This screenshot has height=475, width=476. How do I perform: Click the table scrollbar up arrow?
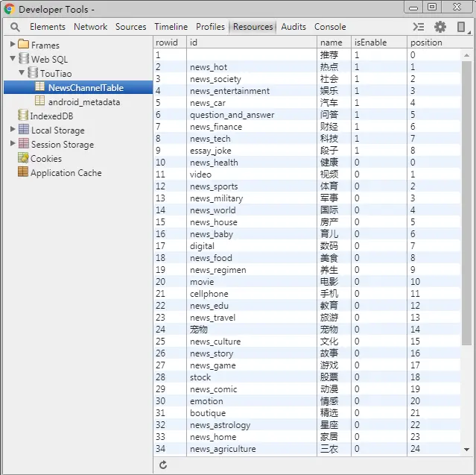pos(466,55)
